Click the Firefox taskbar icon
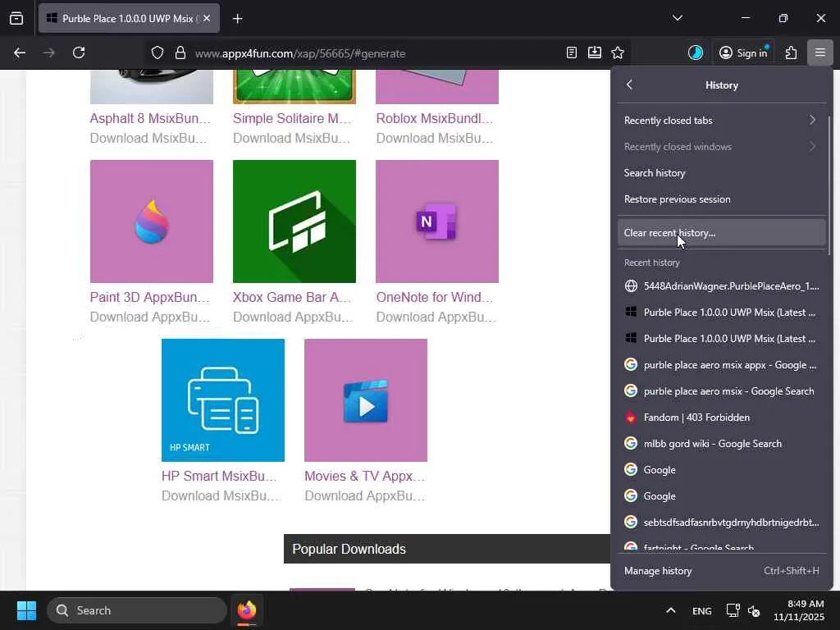This screenshot has height=630, width=840. (x=247, y=610)
